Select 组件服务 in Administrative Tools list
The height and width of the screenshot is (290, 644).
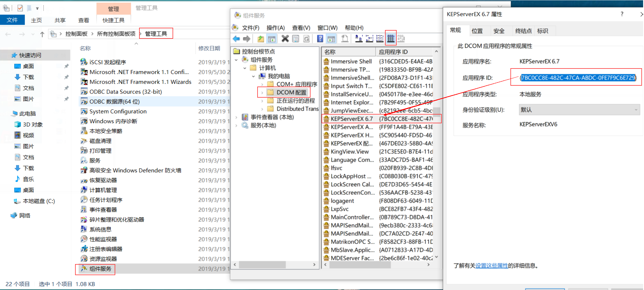coord(100,269)
